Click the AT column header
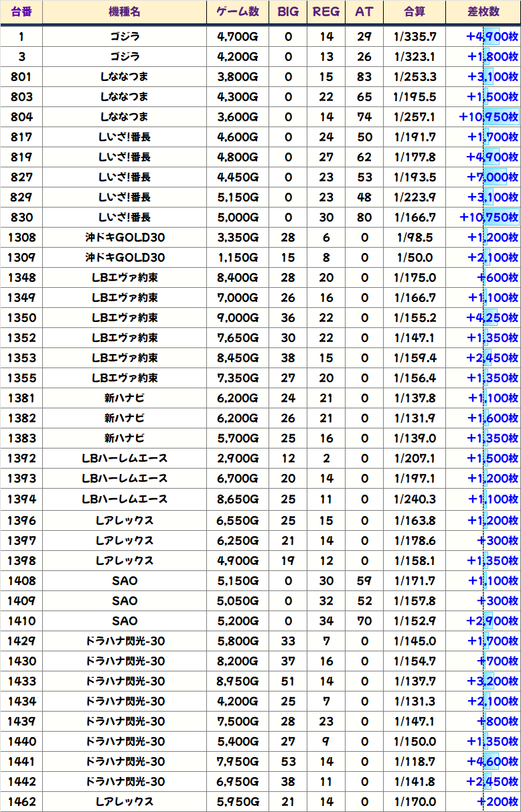Screen dimensions: 521x812 coord(364,12)
